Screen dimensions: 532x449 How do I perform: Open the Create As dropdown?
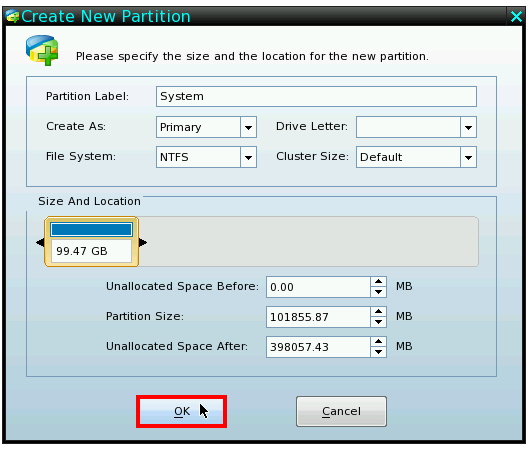pyautogui.click(x=248, y=127)
